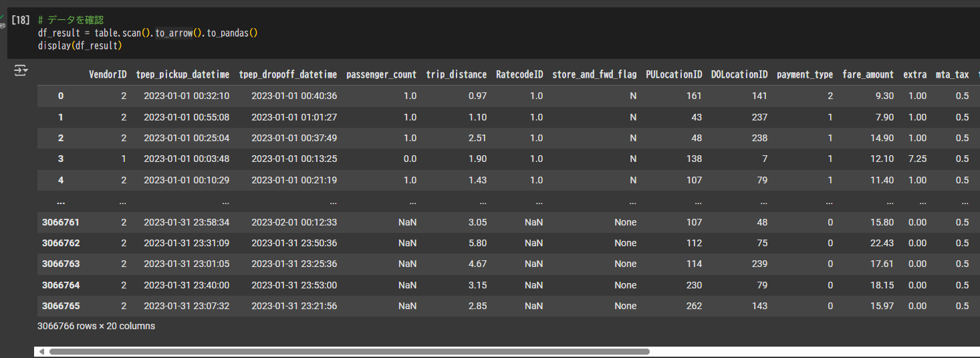Click the cell execution count [18]
This screenshot has width=980, height=358.
pos(21,20)
